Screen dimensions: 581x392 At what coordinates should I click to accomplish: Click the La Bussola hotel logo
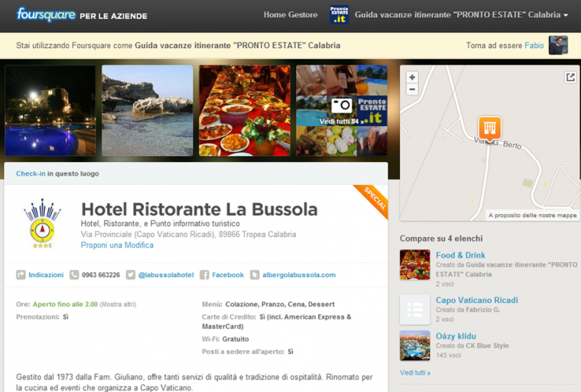coord(42,222)
